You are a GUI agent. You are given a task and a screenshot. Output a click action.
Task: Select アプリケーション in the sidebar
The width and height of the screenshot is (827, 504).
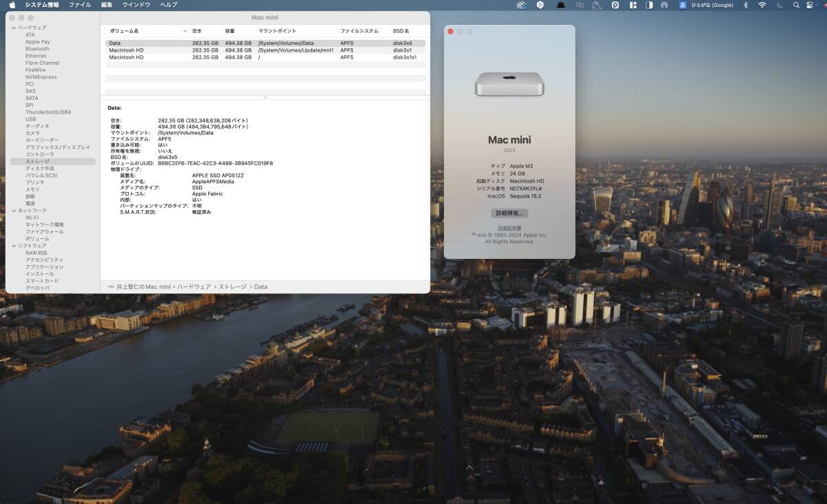[45, 266]
